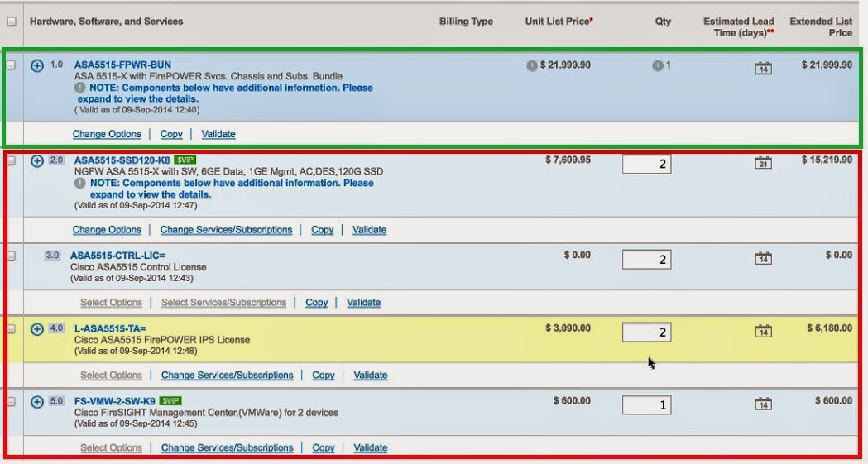868x464 pixels.
Task: Focus quantity field for ASA5515-CTRL-LIC=
Action: coord(646,260)
